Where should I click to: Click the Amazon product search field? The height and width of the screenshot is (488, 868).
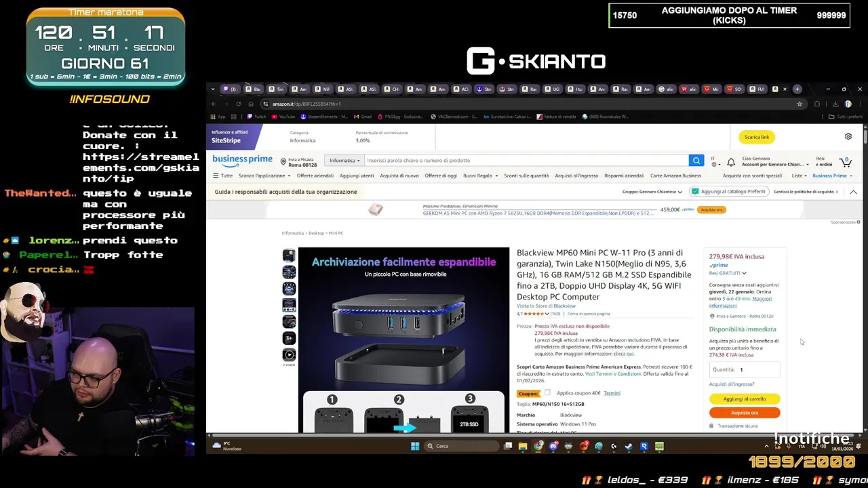coord(526,161)
